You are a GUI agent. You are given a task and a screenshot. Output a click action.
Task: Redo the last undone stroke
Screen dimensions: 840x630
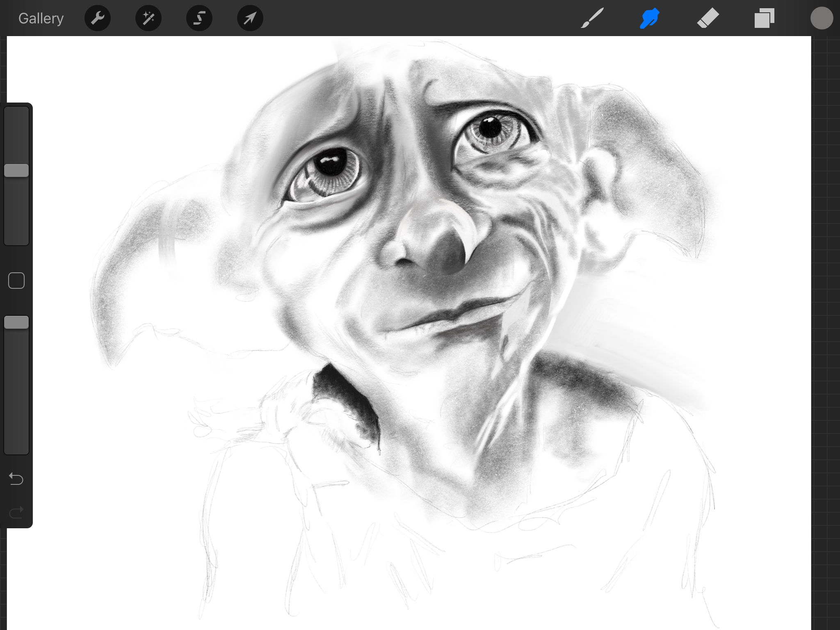click(16, 512)
